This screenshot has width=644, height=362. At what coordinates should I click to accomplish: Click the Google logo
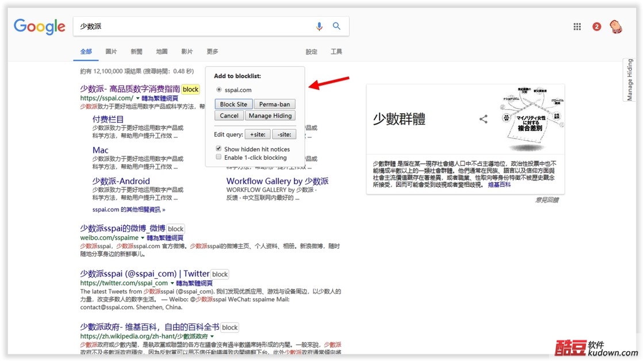click(x=40, y=26)
